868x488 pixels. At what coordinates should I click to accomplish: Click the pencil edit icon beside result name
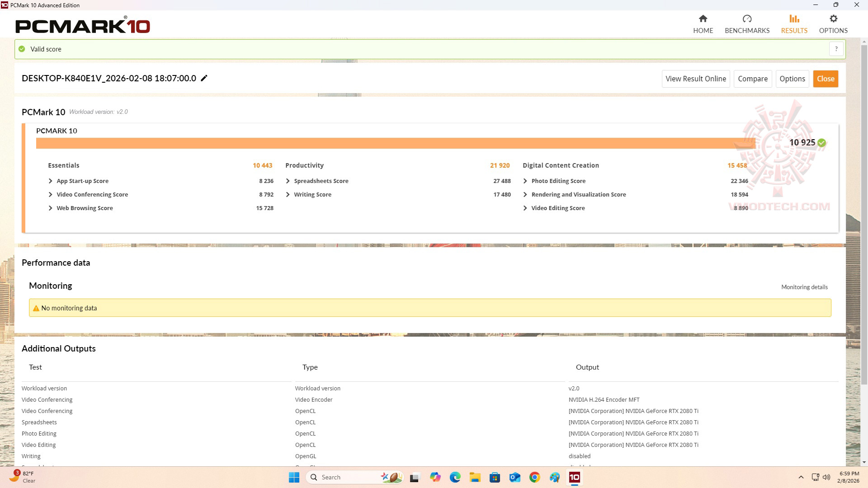[x=204, y=78]
